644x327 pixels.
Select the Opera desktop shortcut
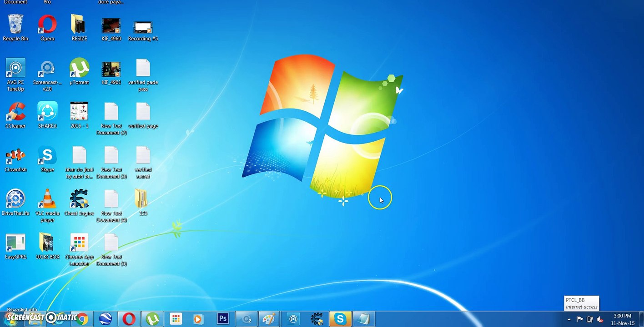click(x=47, y=28)
